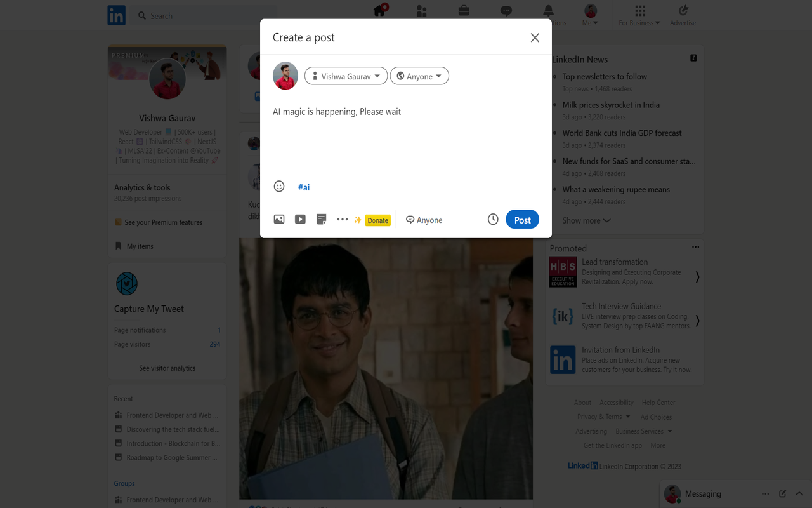Expand Privacy & Terms dropdown
This screenshot has height=508, width=812.
coord(604,417)
